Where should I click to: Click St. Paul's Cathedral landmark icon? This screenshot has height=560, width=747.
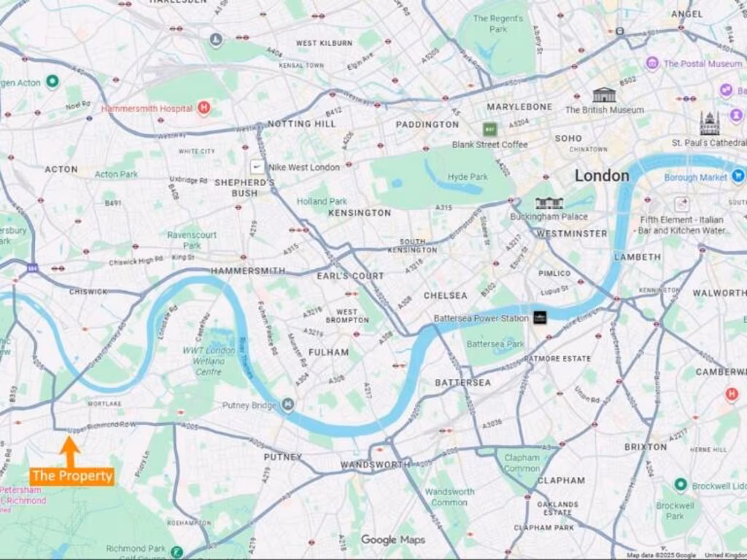[709, 123]
